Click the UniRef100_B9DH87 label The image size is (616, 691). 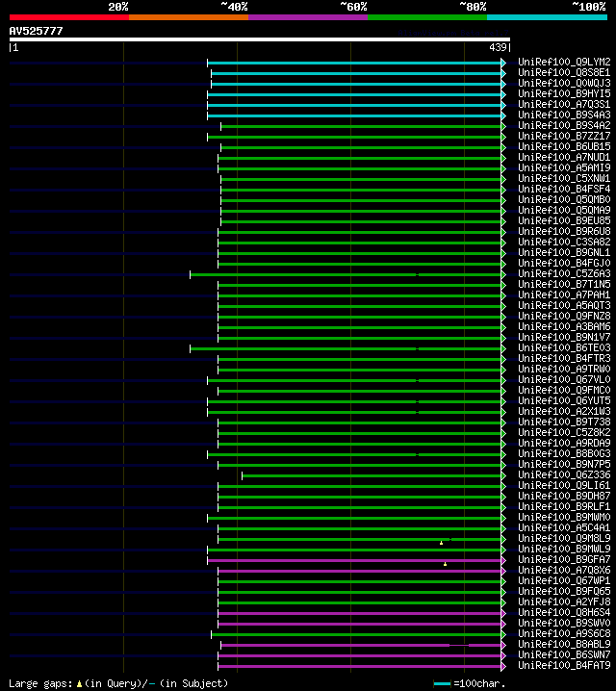pos(564,496)
